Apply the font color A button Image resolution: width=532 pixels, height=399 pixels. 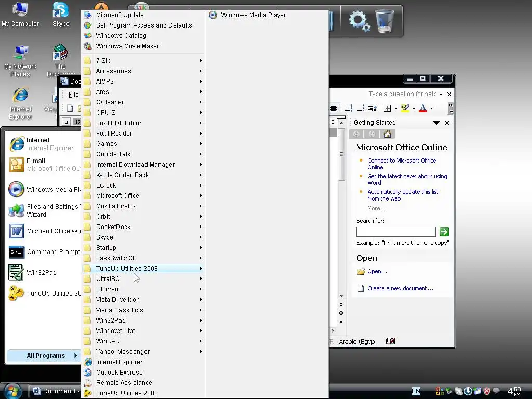point(423,108)
